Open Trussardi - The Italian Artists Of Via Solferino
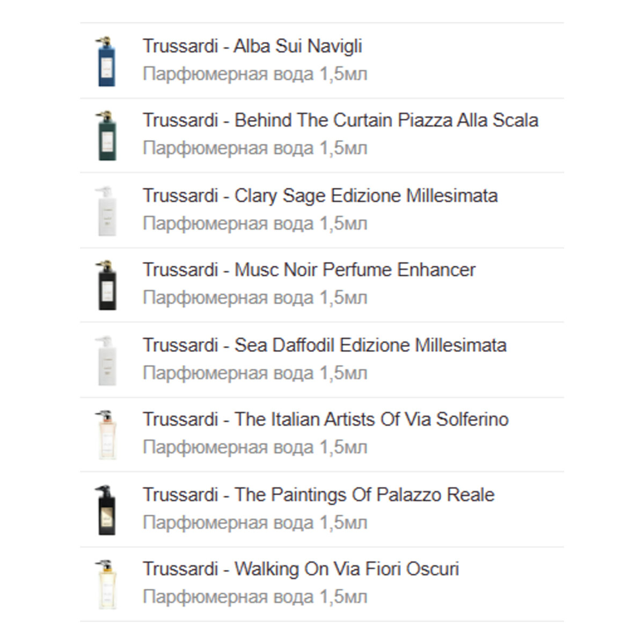This screenshot has height=644, width=644. click(x=325, y=420)
